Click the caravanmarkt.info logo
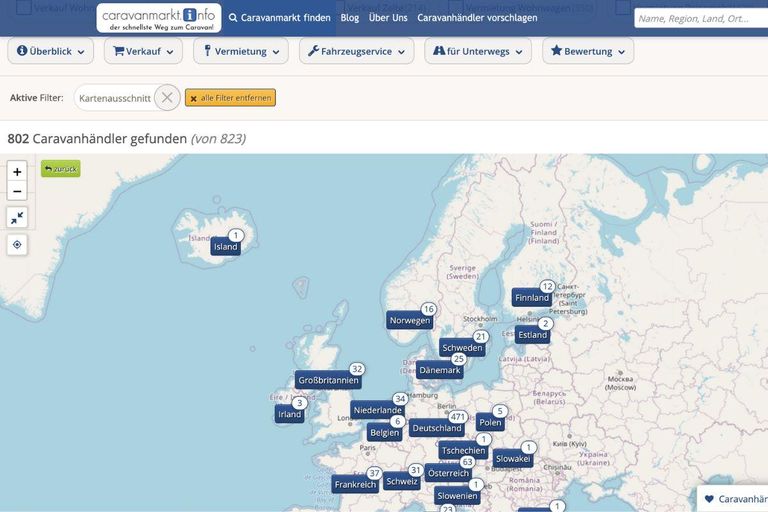 pyautogui.click(x=159, y=18)
